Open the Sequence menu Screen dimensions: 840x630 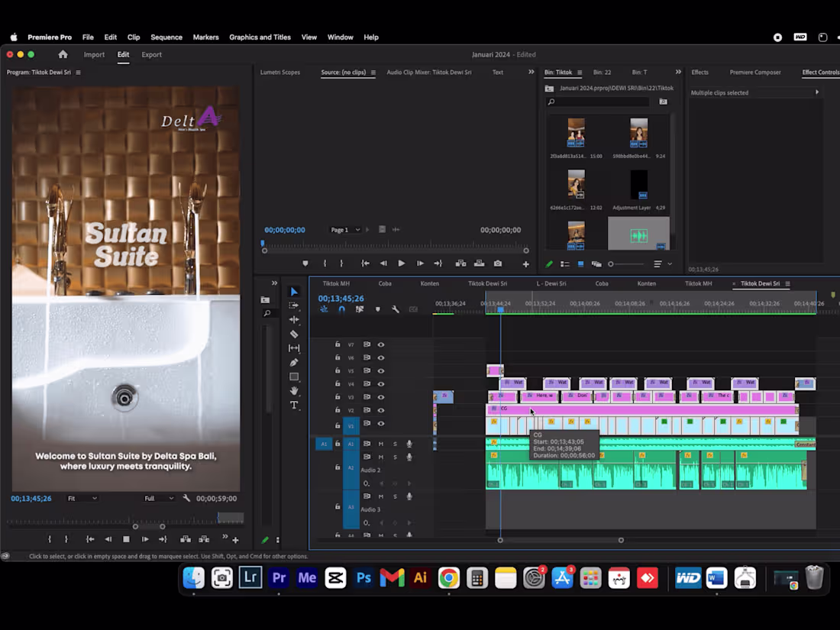click(x=166, y=37)
